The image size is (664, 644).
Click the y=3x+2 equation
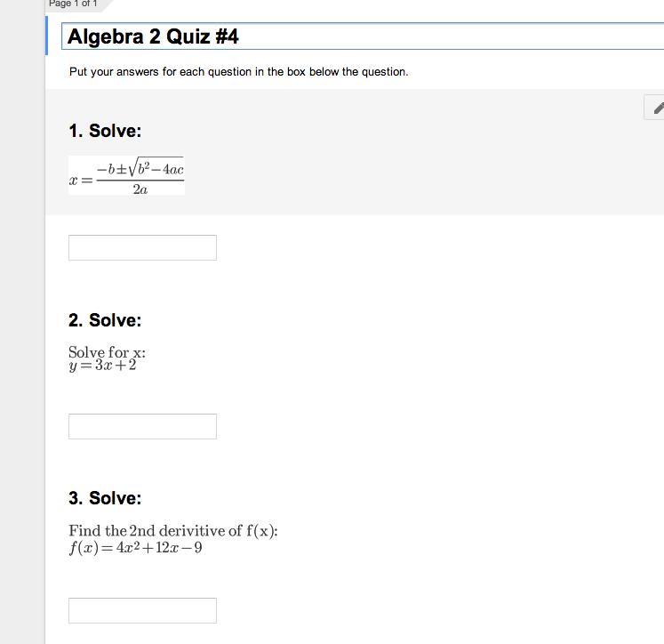(x=103, y=366)
